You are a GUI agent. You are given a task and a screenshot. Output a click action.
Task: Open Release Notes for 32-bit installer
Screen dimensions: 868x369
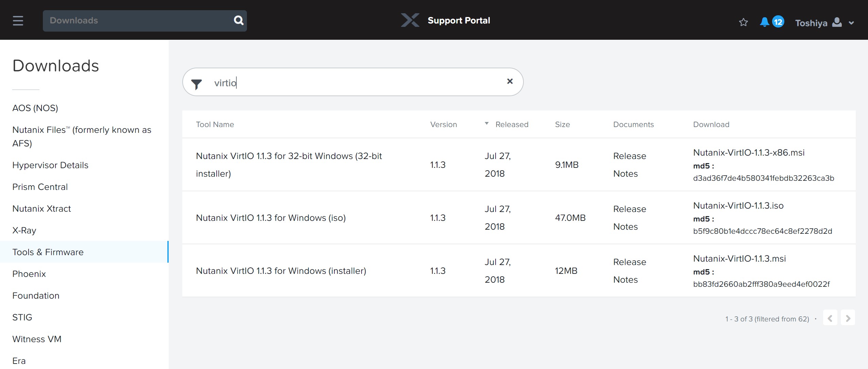[x=630, y=165]
